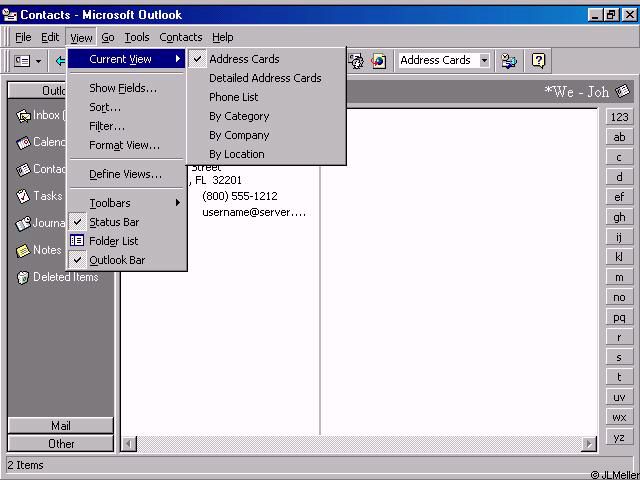The width and height of the screenshot is (640, 480).
Task: Open Journal shortcut in Outlook Bar
Action: 40,223
